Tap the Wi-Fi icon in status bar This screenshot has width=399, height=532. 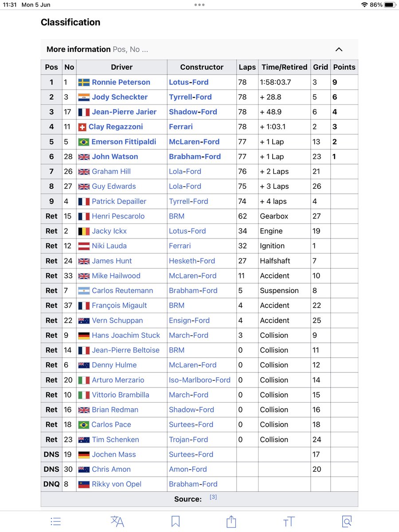[364, 5]
